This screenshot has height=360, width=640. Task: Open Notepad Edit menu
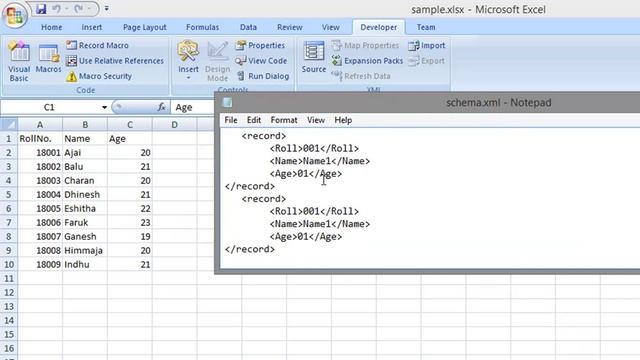[253, 120]
